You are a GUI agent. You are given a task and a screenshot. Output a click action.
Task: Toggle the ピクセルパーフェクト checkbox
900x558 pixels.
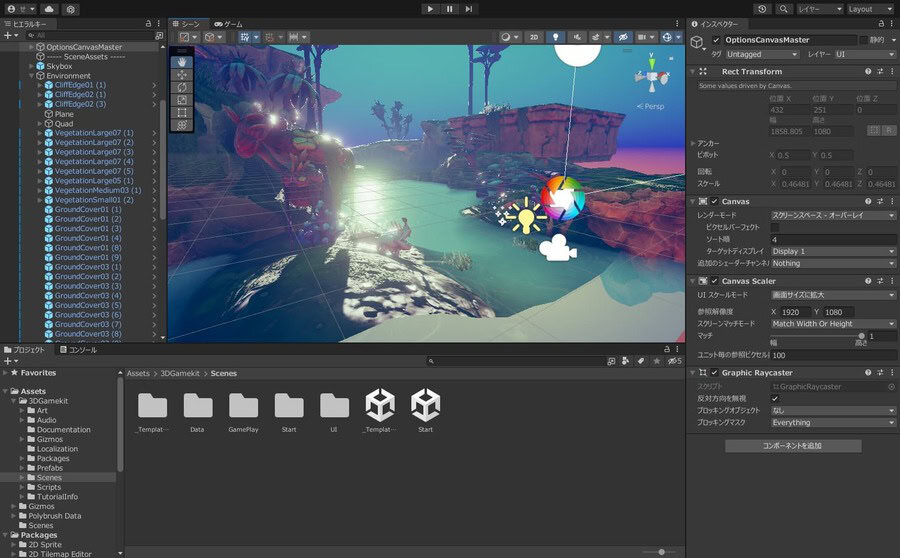click(775, 227)
